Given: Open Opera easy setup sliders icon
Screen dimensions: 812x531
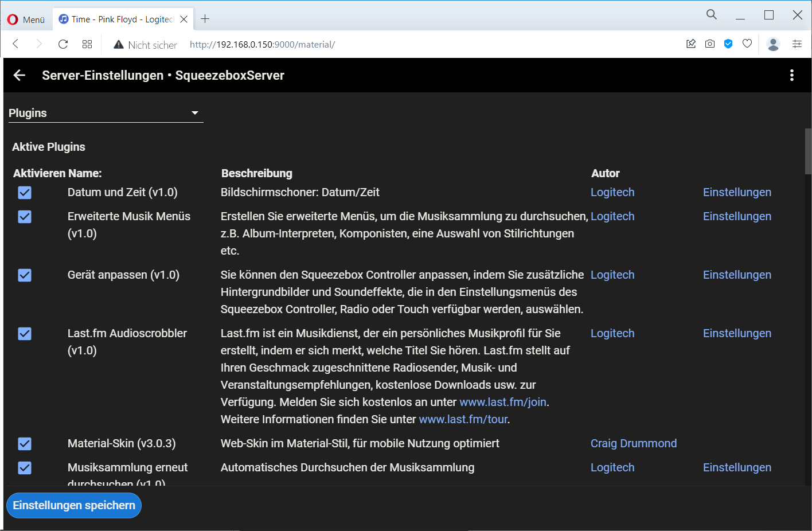Looking at the screenshot, I should coord(797,44).
